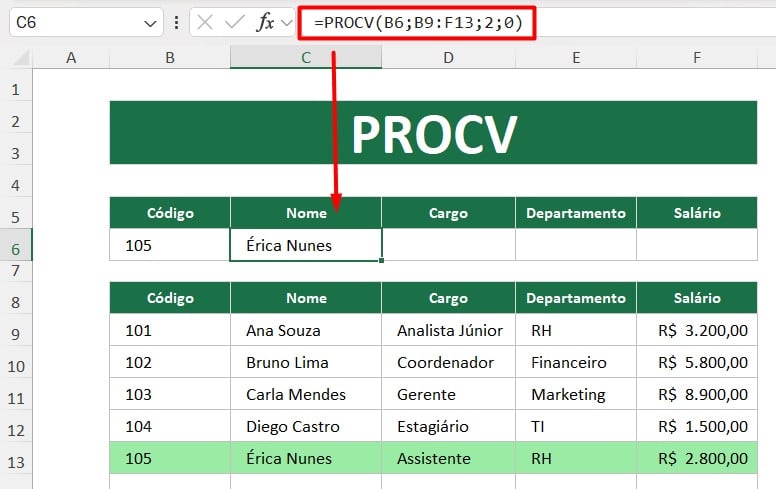Click the Financeiro cell
Image resolution: width=776 pixels, height=489 pixels.
[x=576, y=362]
